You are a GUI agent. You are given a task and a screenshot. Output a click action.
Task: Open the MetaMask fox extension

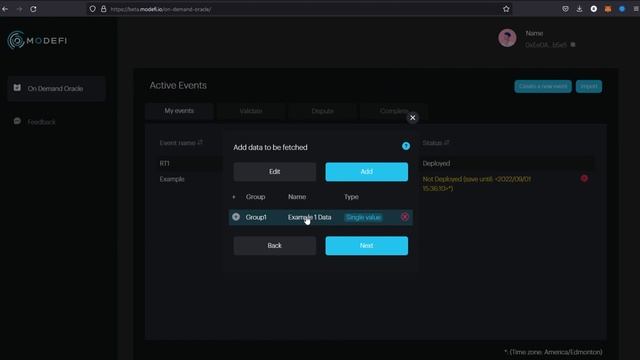coord(608,9)
